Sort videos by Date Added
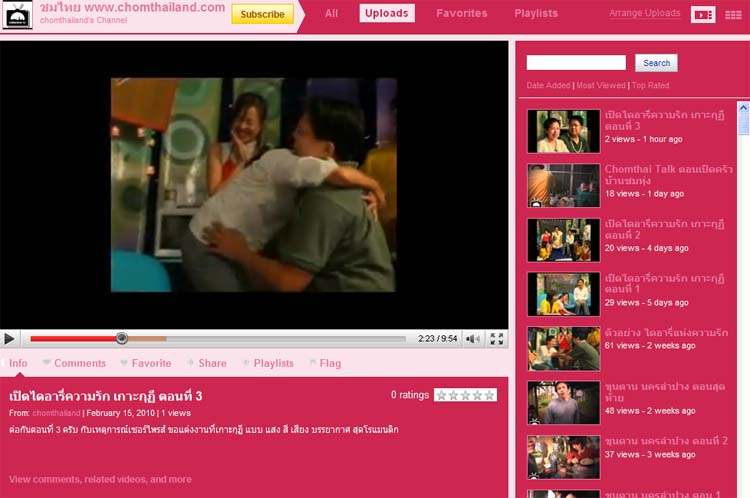This screenshot has height=498, width=750. click(x=548, y=85)
